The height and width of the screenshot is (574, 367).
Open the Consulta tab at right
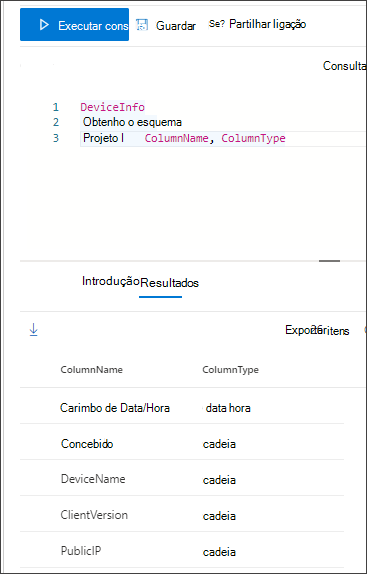[344, 66]
